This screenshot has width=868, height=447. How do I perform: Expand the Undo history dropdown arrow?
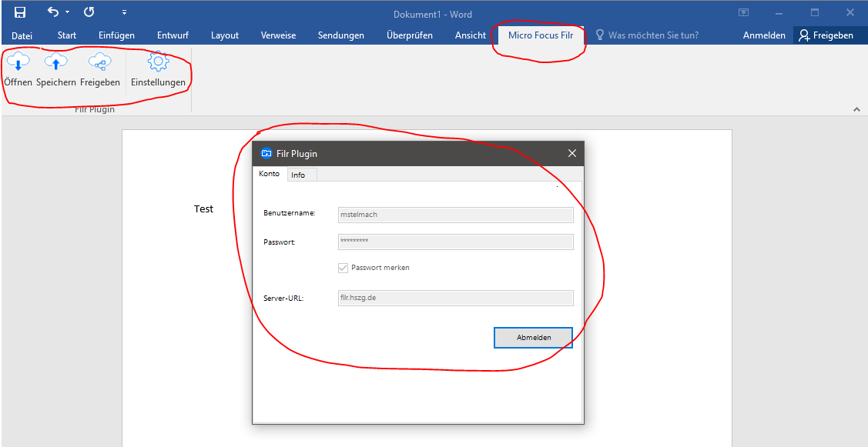(x=67, y=12)
